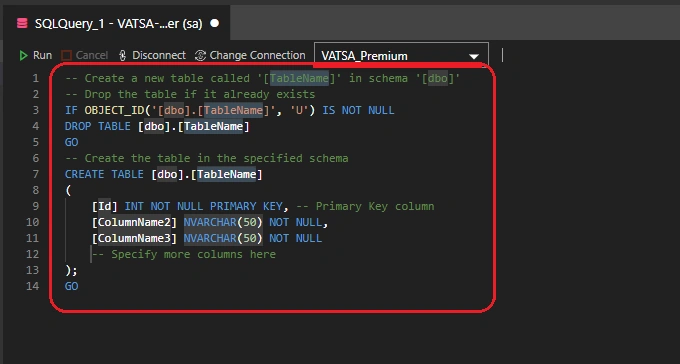Click the [ColumnName3] identifier
The width and height of the screenshot is (680, 364).
point(134,238)
